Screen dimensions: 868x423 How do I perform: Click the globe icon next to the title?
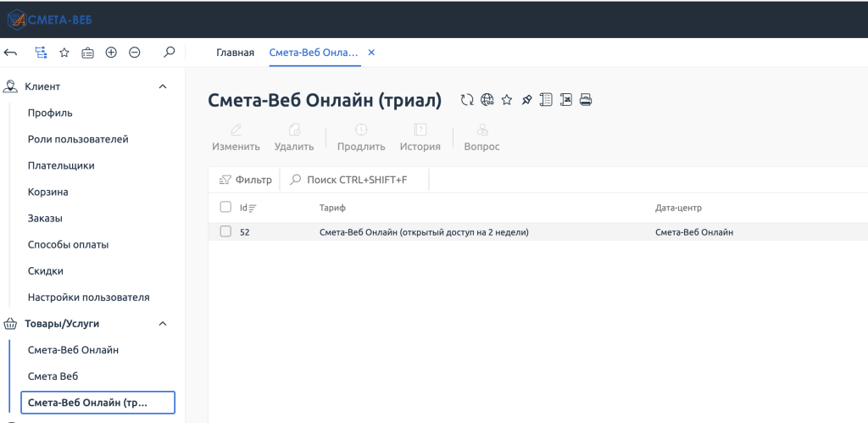tap(487, 100)
